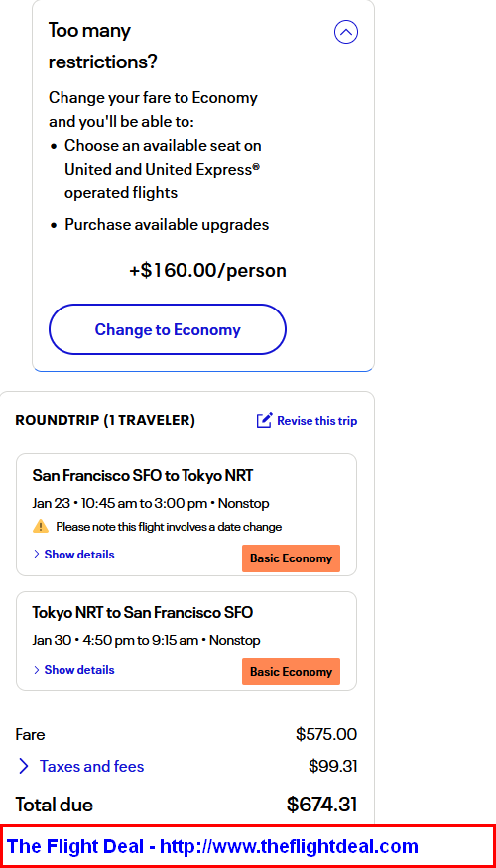Click the Total due amount $674.31

point(321,805)
